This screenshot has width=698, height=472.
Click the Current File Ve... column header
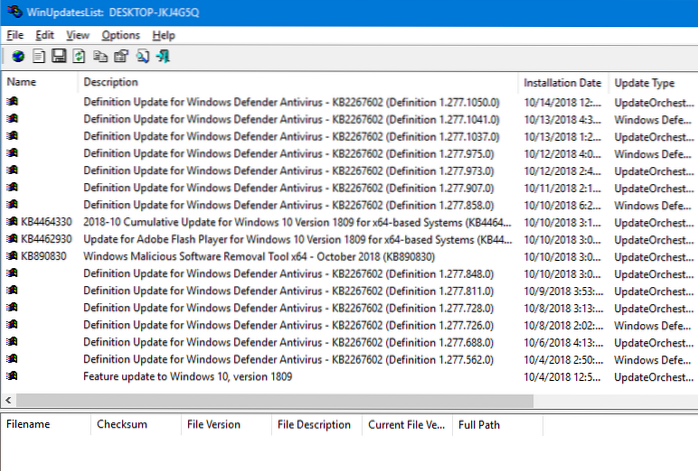[x=407, y=424]
